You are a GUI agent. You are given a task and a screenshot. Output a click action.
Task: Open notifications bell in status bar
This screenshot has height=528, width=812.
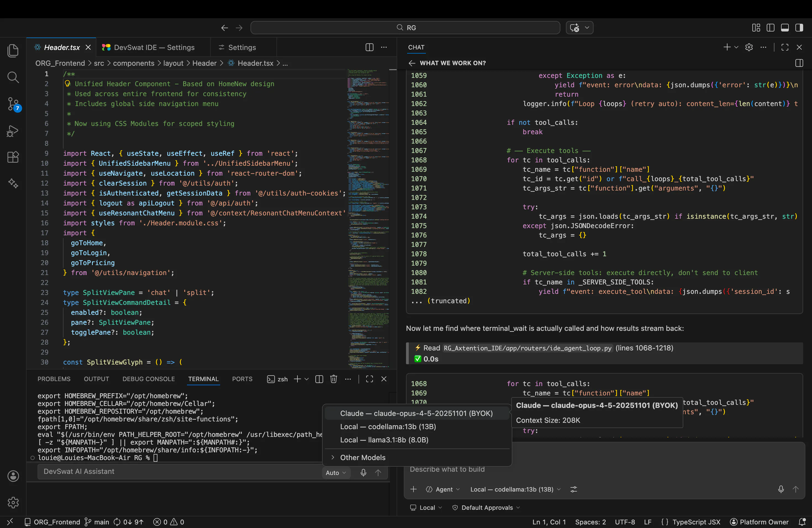pyautogui.click(x=802, y=522)
